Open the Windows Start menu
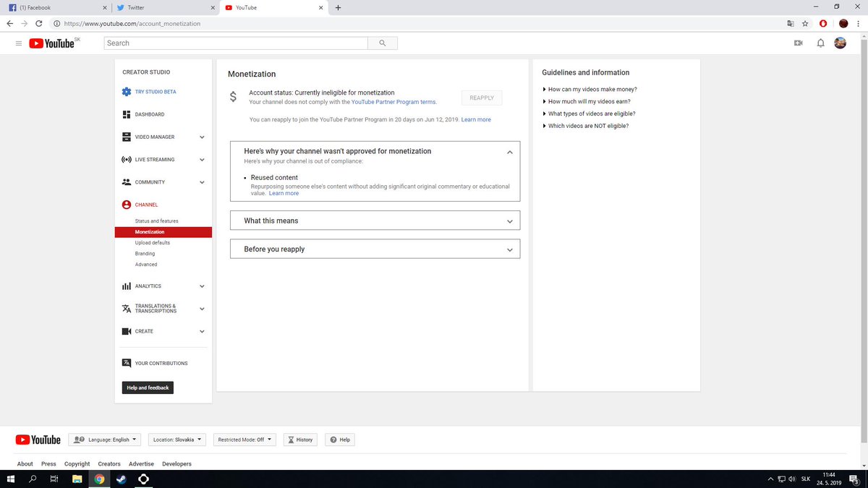Viewport: 868px width, 488px height. point(11,479)
